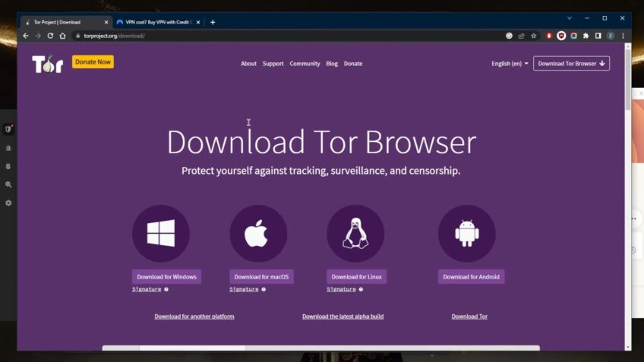Viewport: 644px width, 362px height.
Task: Close the VPN cost tab
Action: click(198, 22)
